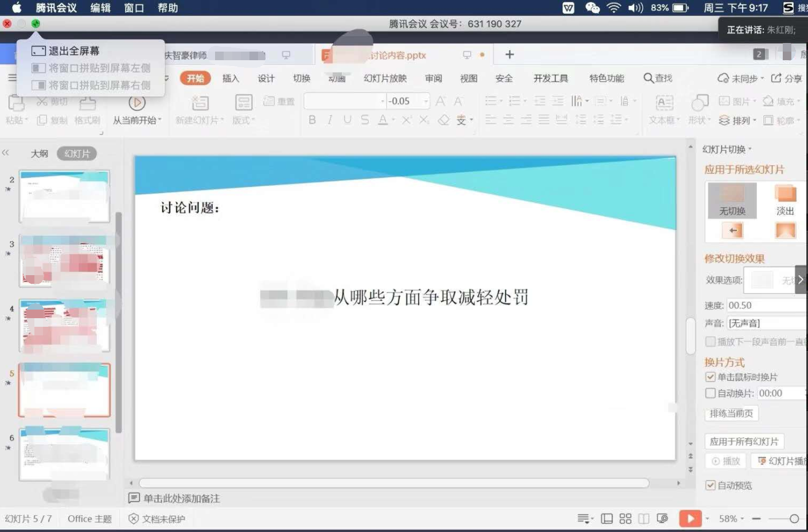Viewport: 808px width, 532px height.
Task: Select slide 6 thumbnail
Action: [x=64, y=454]
